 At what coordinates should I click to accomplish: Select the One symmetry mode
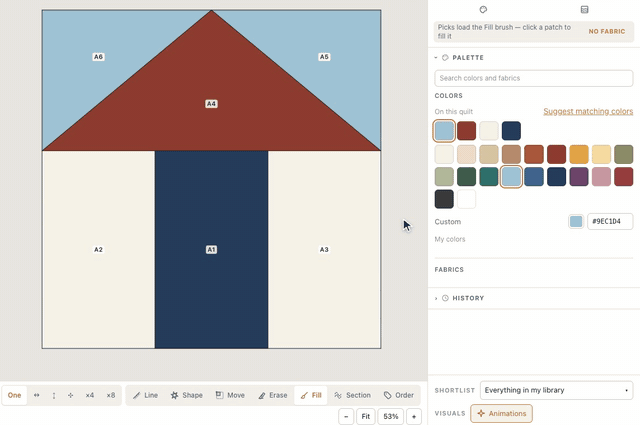coord(14,395)
